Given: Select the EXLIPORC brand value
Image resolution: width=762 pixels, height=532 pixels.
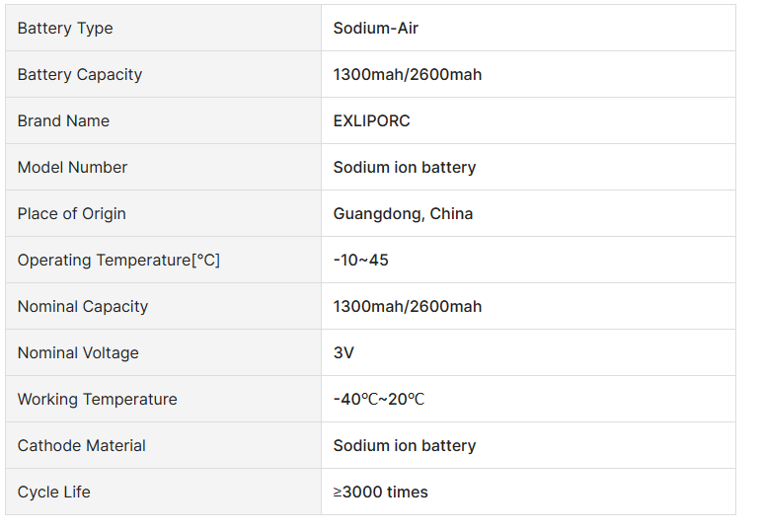Looking at the screenshot, I should tap(371, 121).
